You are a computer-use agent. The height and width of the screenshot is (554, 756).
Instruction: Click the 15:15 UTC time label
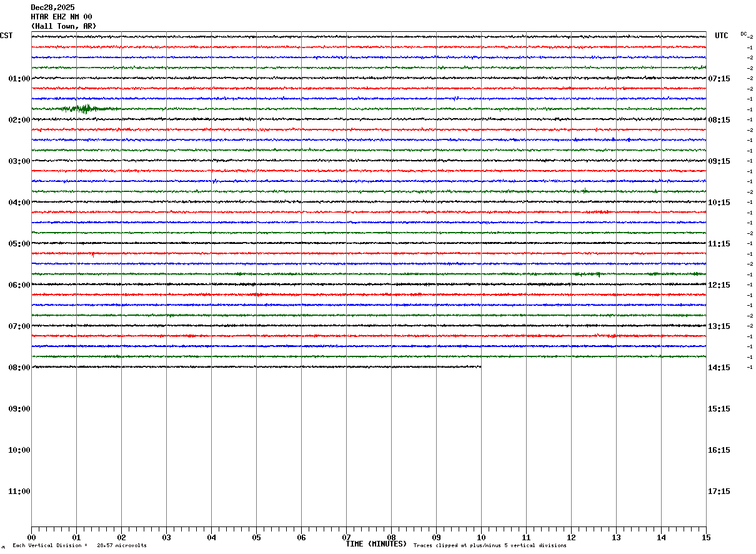point(719,409)
